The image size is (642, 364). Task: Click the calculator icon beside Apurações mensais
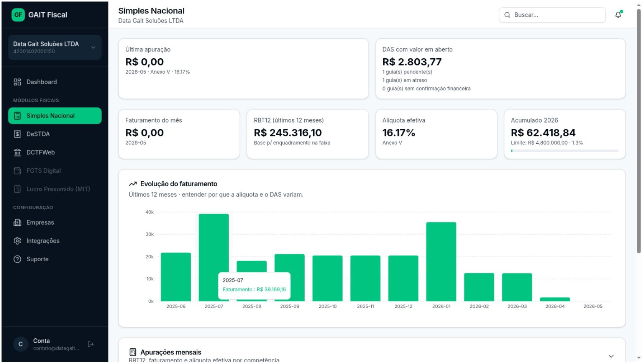tap(133, 352)
